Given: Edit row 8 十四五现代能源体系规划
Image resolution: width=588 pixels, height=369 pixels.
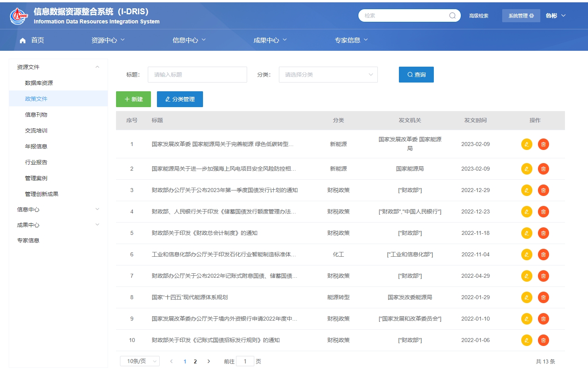Looking at the screenshot, I should click(x=526, y=297).
